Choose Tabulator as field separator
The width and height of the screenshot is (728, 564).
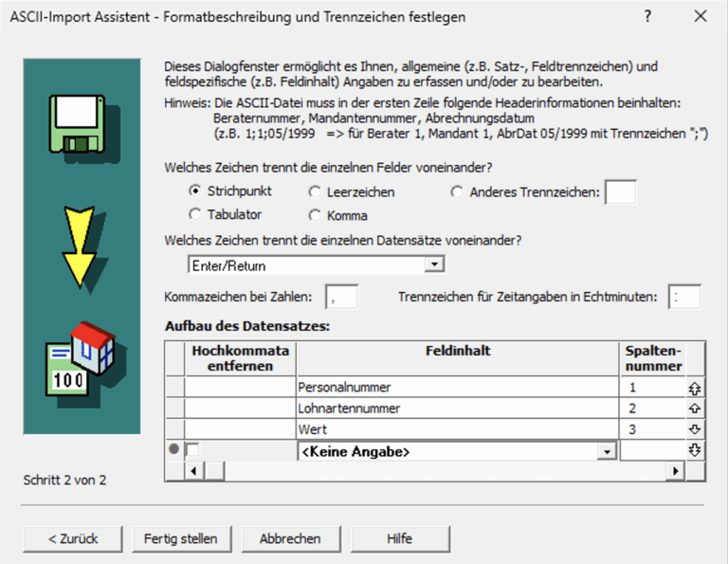(195, 214)
